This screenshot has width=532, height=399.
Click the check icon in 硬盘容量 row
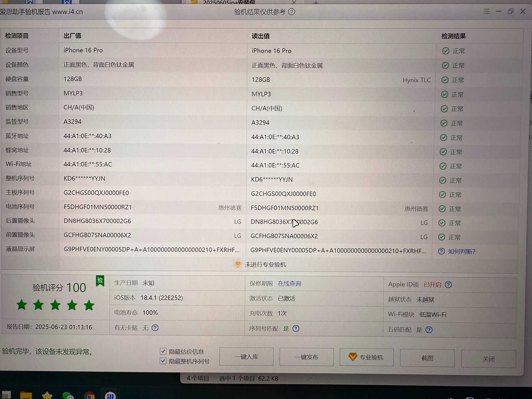(x=445, y=80)
